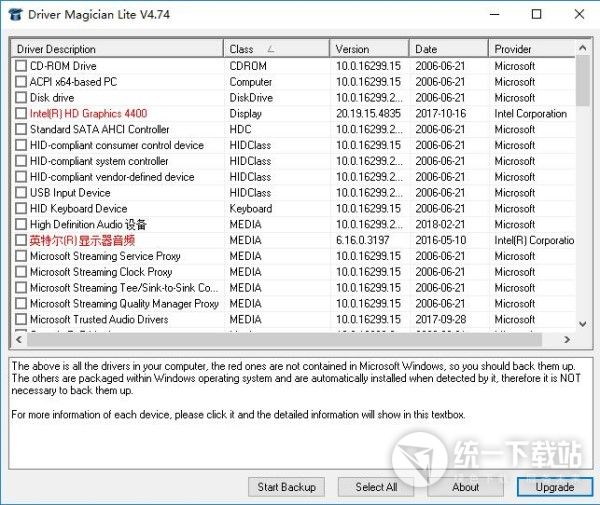Check Microsoft Streaming Tee/Sink-to-Sink checkbox

click(x=21, y=288)
